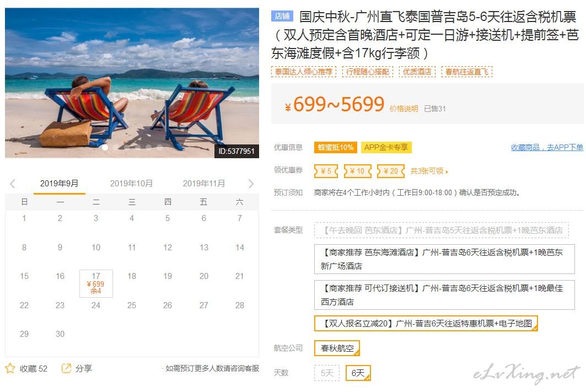Click the APP金卡专享 button

pos(386,147)
